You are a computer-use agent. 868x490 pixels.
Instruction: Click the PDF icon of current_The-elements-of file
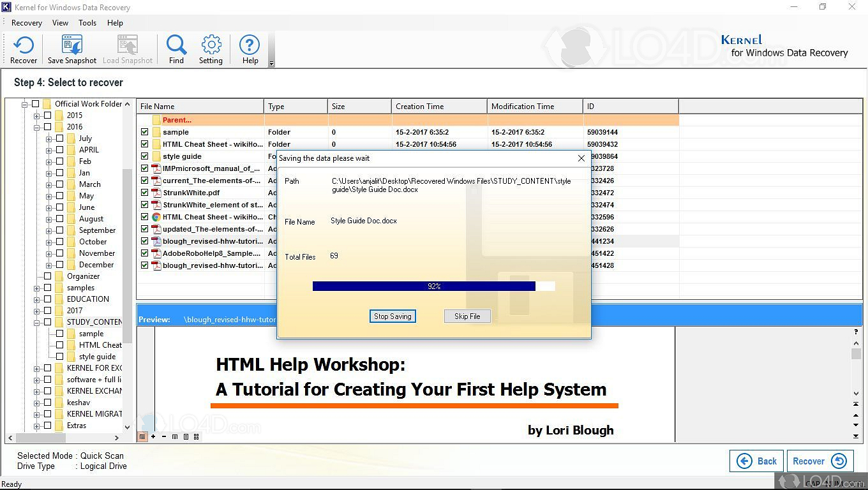[156, 181]
